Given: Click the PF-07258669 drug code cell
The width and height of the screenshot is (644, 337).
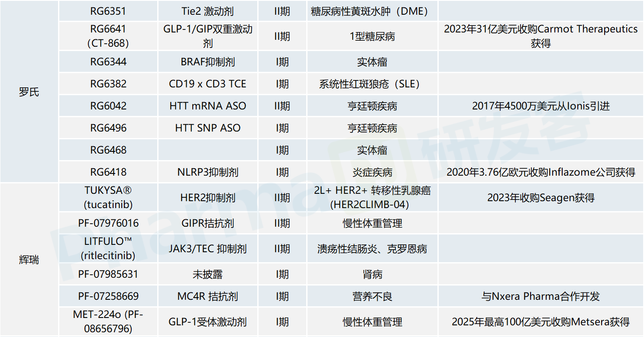Looking at the screenshot, I should (x=108, y=296).
